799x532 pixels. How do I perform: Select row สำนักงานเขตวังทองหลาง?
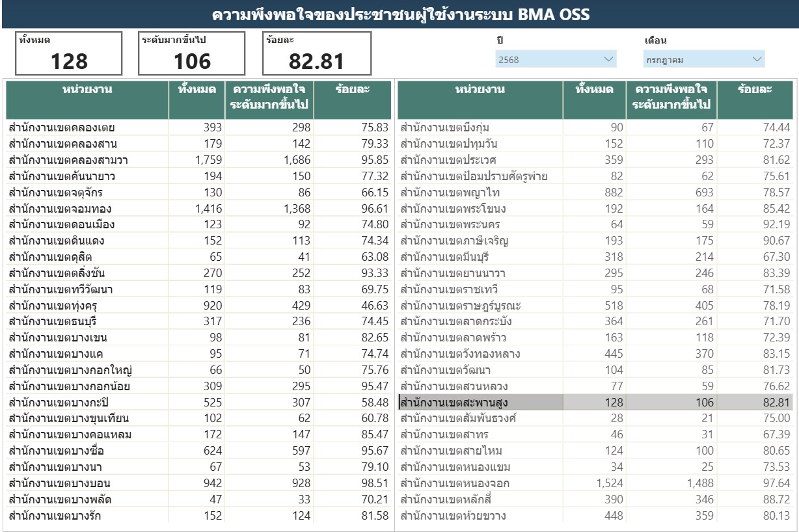coord(595,354)
